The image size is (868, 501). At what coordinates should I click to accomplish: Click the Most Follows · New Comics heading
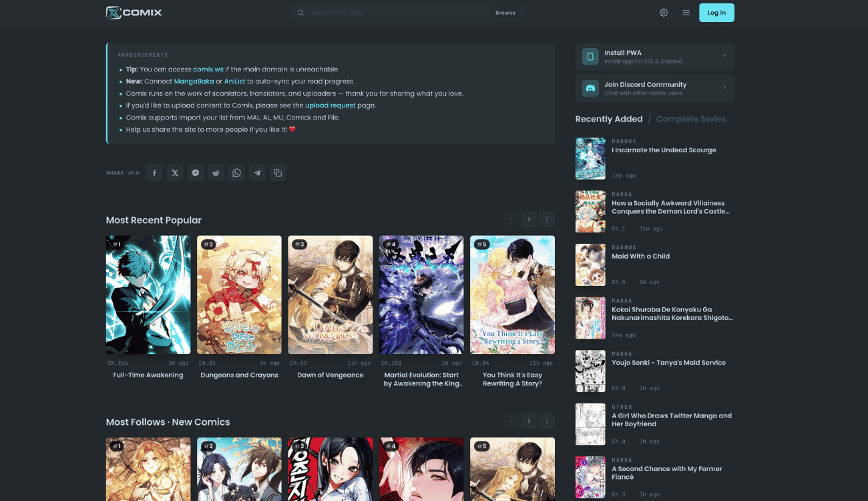click(168, 422)
